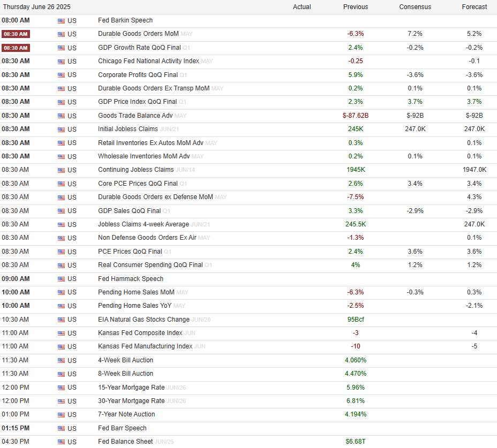This screenshot has width=497, height=448.
Task: Open Retail Inventories Ex Autos MoM Adv
Action: 150,143
